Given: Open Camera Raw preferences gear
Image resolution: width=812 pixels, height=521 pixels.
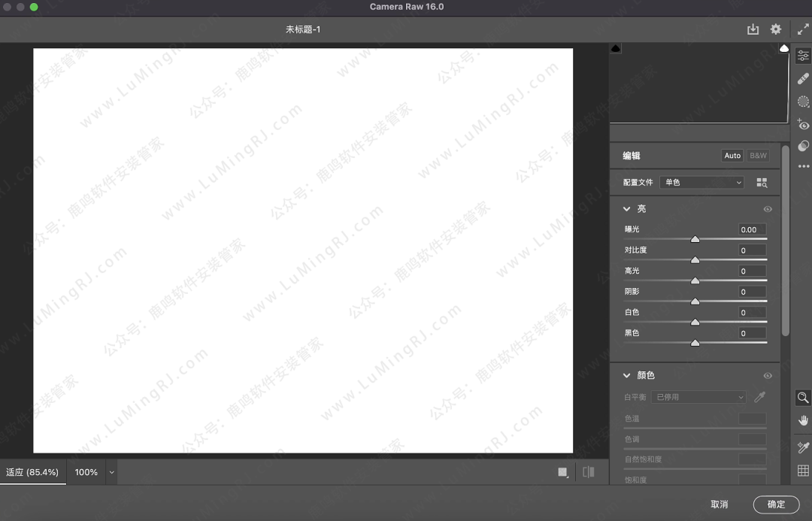Looking at the screenshot, I should click(776, 29).
